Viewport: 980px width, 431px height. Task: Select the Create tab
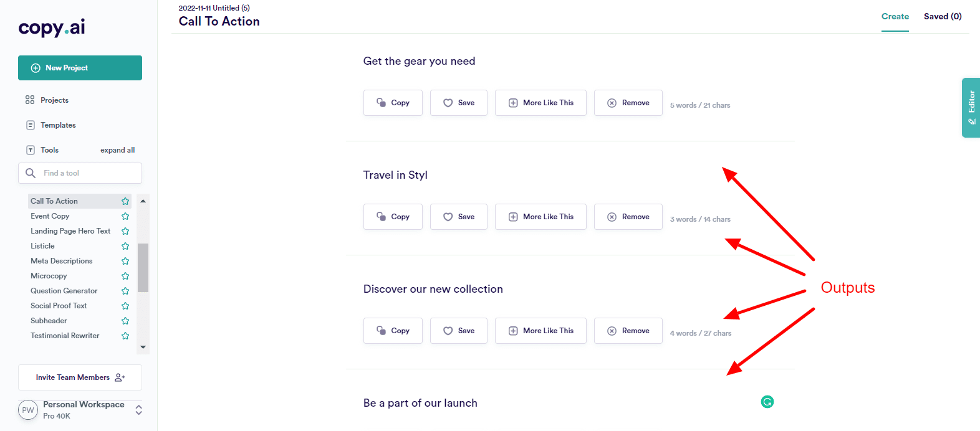click(x=895, y=17)
